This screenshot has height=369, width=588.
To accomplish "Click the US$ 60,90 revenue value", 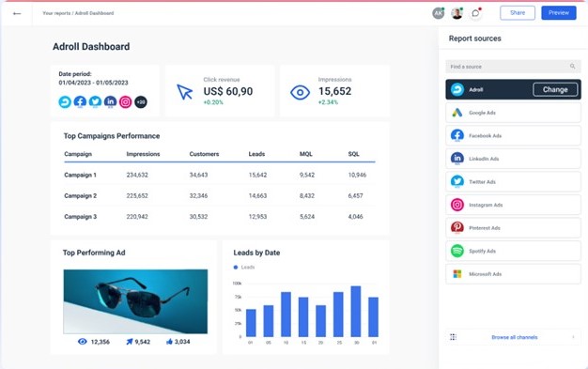I will tap(228, 91).
